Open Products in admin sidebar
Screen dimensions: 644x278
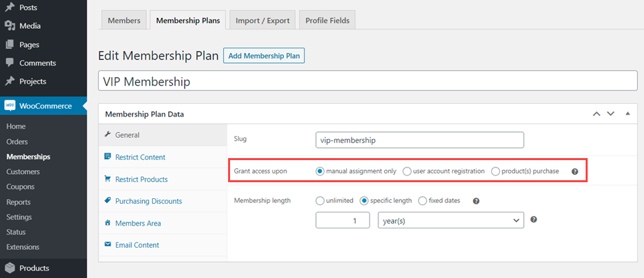click(43, 268)
